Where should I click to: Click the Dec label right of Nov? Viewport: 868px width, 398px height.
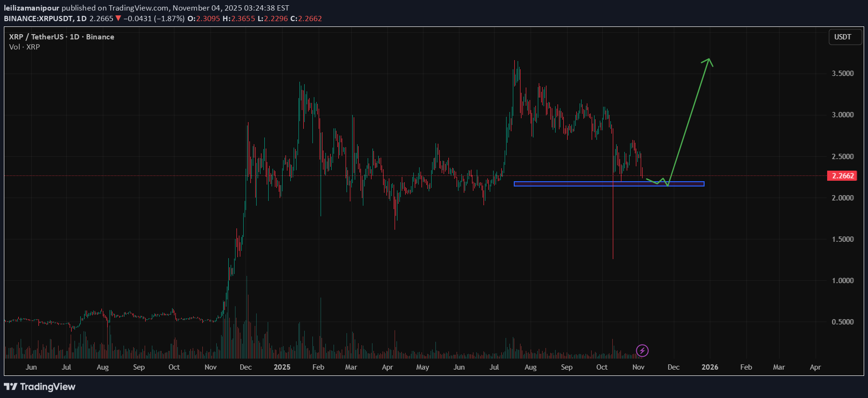(x=673, y=367)
